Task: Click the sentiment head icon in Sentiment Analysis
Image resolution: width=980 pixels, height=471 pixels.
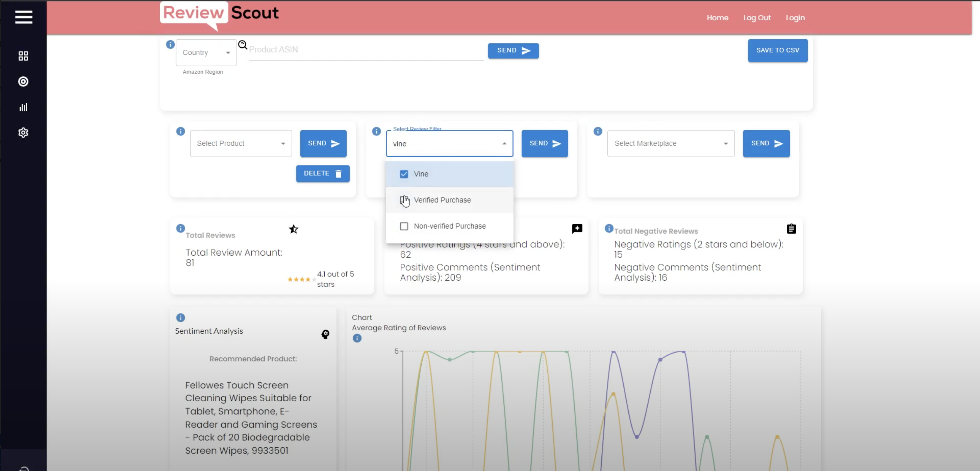Action: point(325,334)
